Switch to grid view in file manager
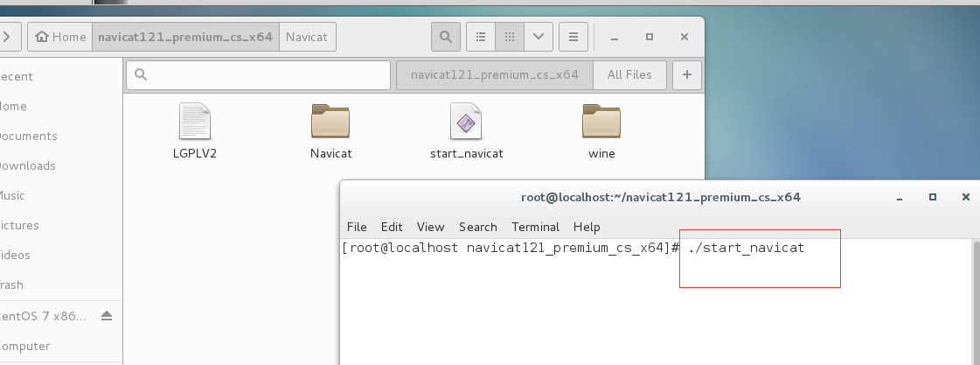The width and height of the screenshot is (980, 365). 510,37
